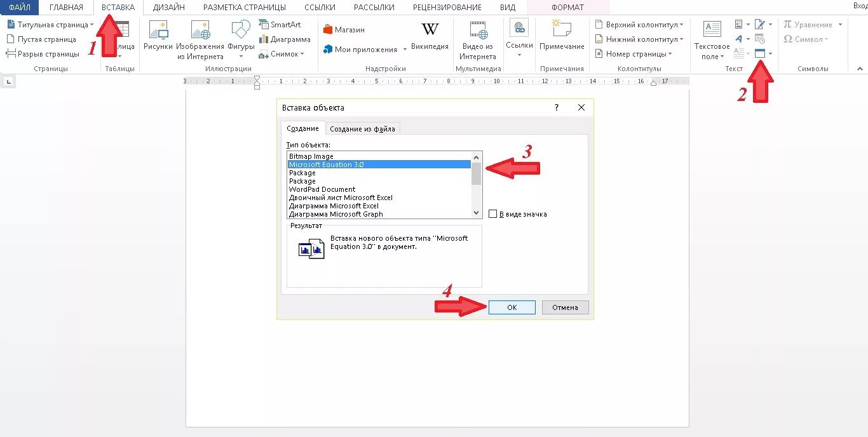Expand the Quick Parts dropdown arrow

(x=748, y=25)
